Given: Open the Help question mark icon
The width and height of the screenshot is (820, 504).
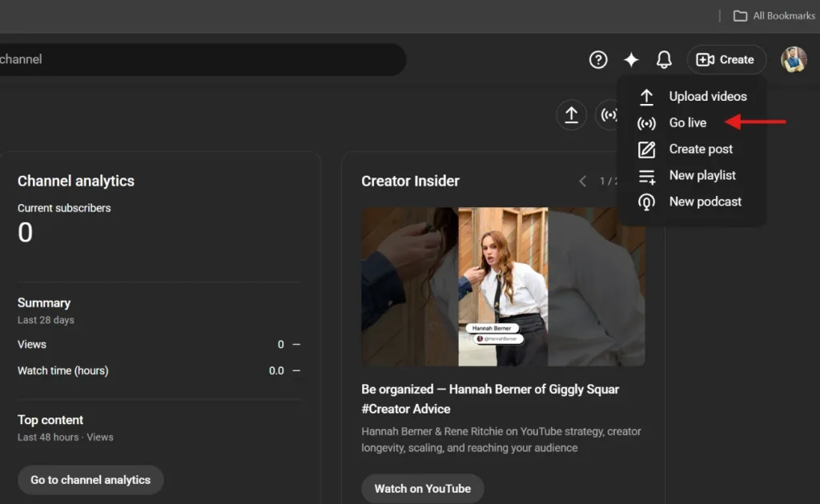Looking at the screenshot, I should click(x=598, y=59).
